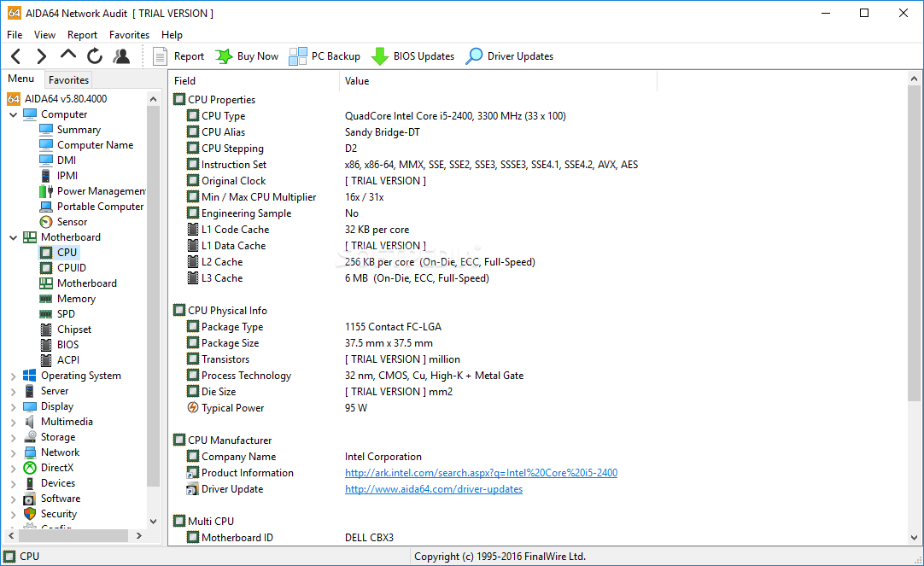Expand the Storage node
The width and height of the screenshot is (924, 566).
pos(14,437)
